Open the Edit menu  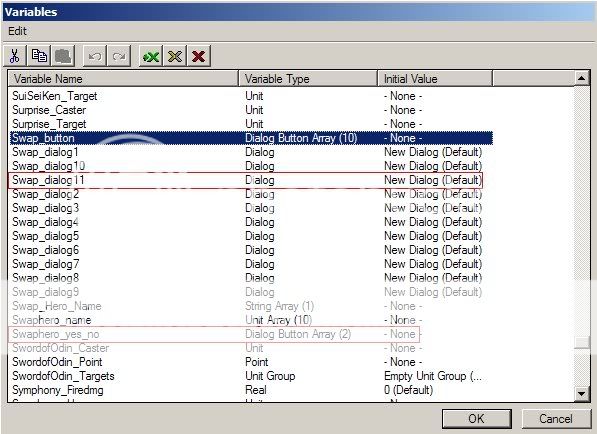click(x=18, y=31)
